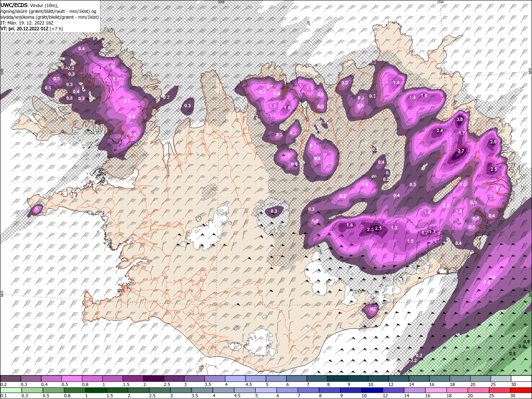Click the dark mauve 0.2 snow legend swatch
The height and width of the screenshot is (399, 532).
pos(10,379)
